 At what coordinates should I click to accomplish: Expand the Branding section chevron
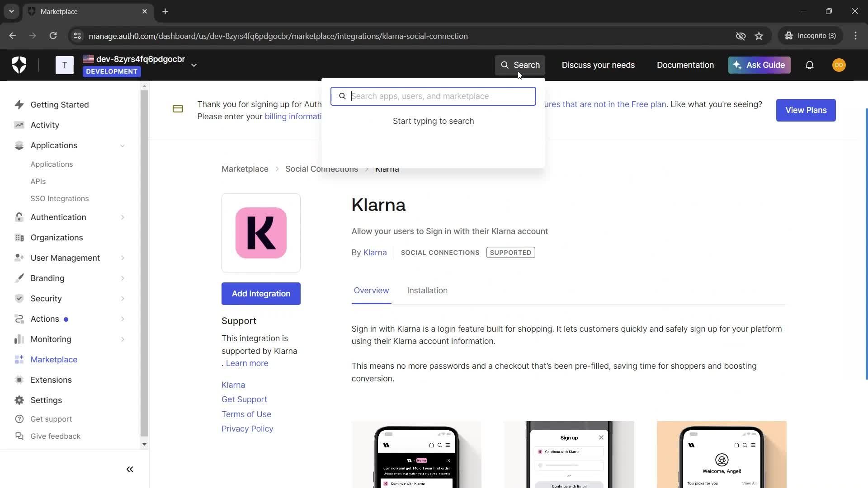pyautogui.click(x=123, y=278)
